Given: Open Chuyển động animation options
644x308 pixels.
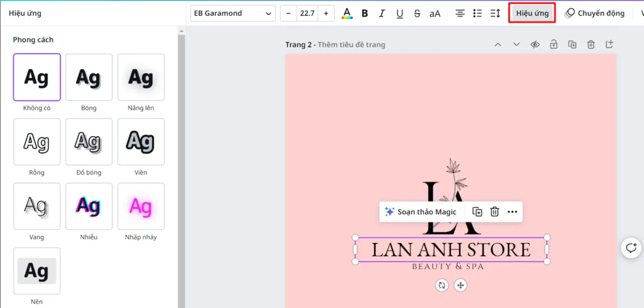Looking at the screenshot, I should point(595,13).
